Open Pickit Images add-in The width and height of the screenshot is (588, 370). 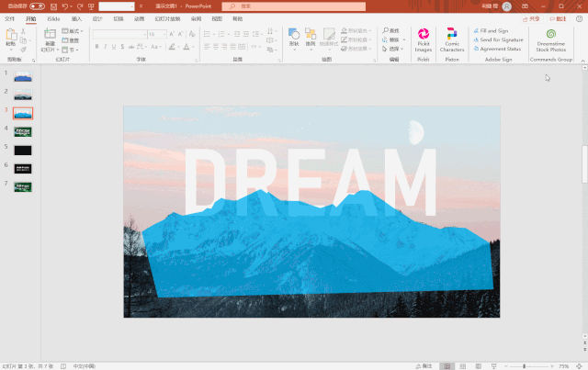pyautogui.click(x=423, y=40)
